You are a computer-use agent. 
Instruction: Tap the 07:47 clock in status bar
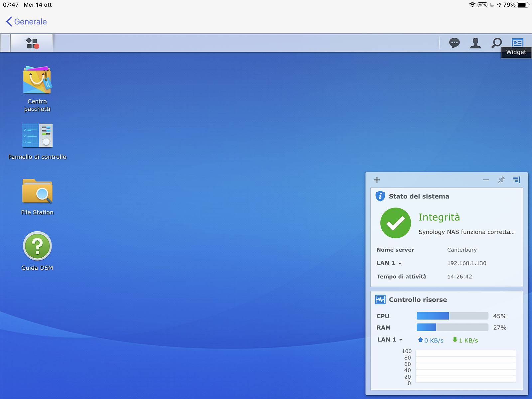point(11,5)
